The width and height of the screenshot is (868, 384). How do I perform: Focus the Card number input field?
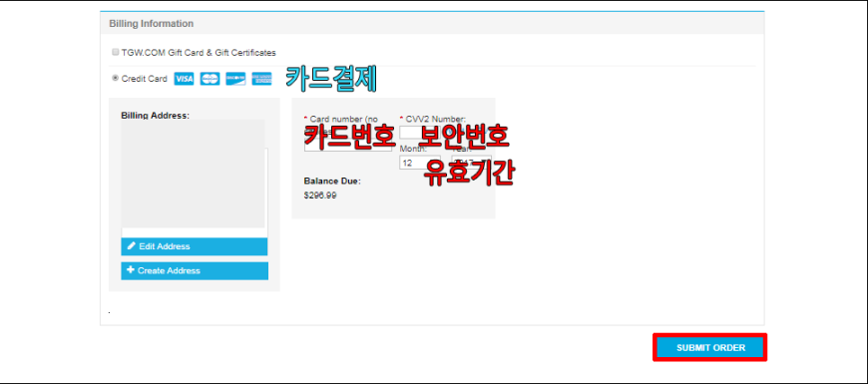coord(347,145)
